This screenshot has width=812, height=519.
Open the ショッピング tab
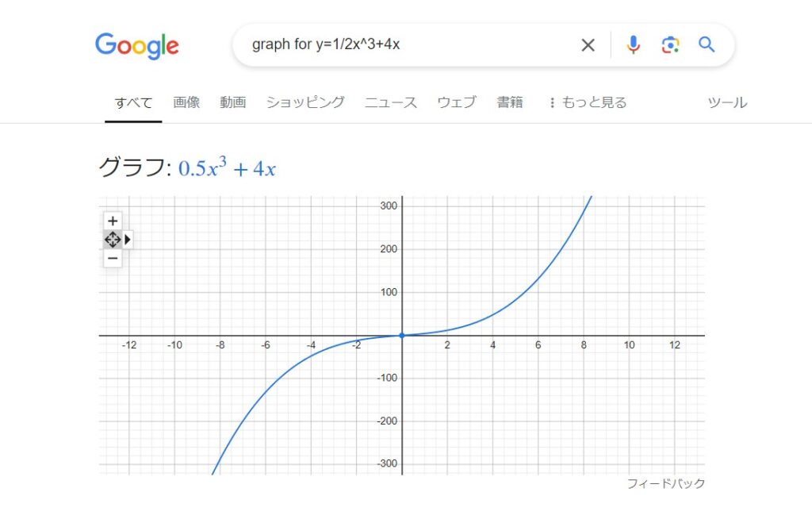pyautogui.click(x=305, y=102)
